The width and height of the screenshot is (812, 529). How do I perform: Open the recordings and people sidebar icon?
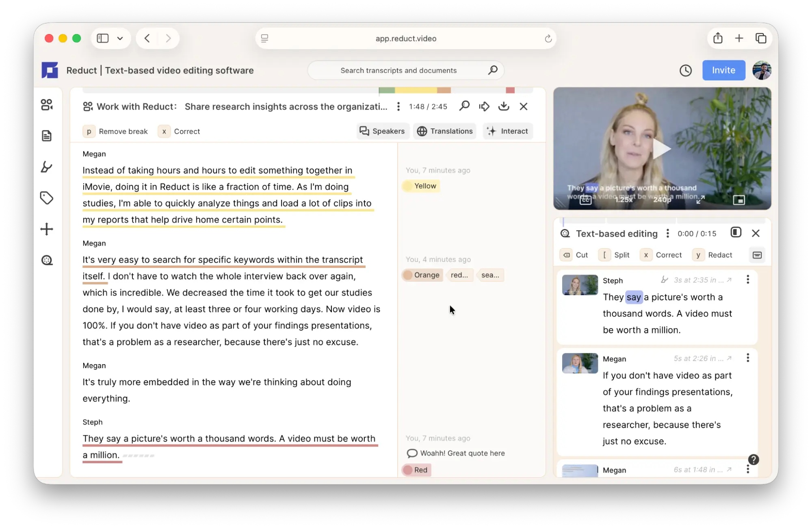[47, 105]
